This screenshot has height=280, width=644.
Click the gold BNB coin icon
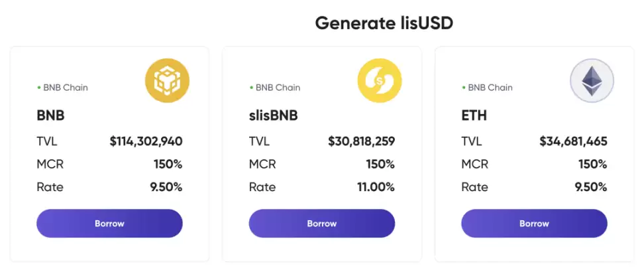coord(167,81)
